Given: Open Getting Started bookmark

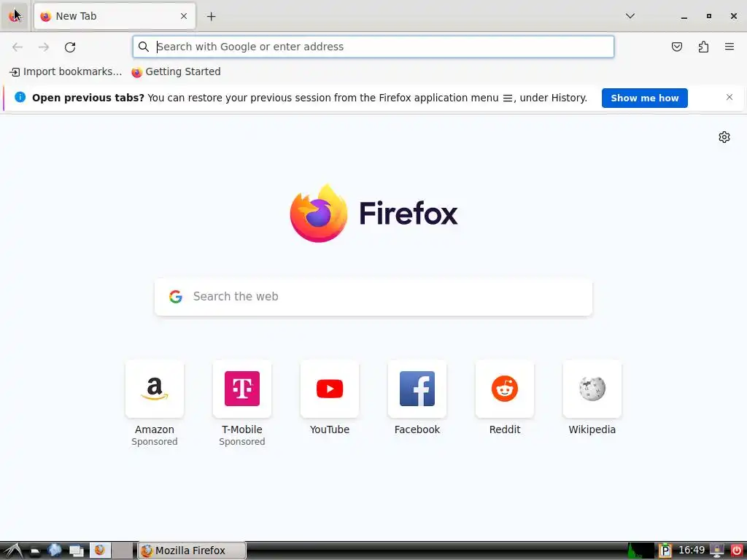Looking at the screenshot, I should tap(177, 72).
